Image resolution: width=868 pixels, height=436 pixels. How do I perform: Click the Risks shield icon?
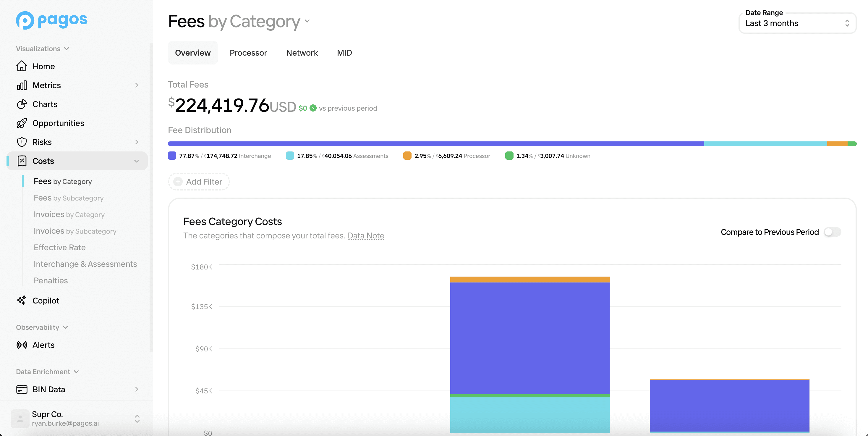[22, 142]
